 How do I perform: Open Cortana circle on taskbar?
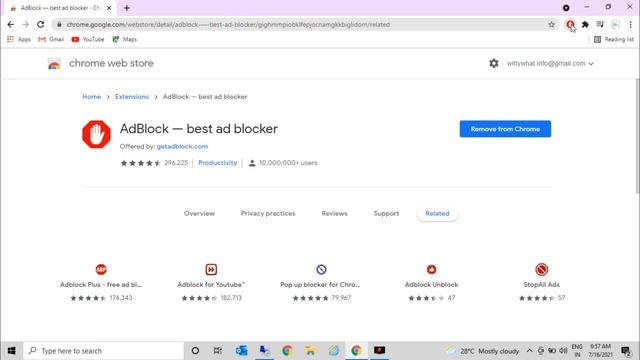[195, 351]
